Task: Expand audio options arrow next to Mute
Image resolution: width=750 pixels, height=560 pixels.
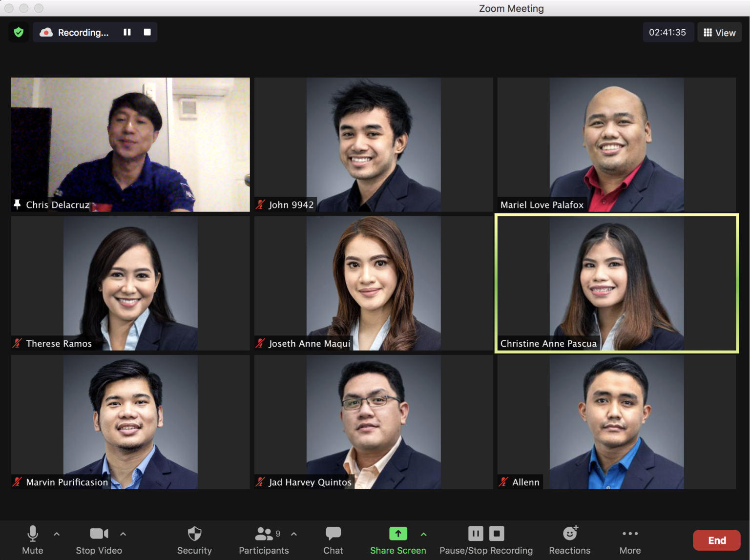Action: coord(57,534)
